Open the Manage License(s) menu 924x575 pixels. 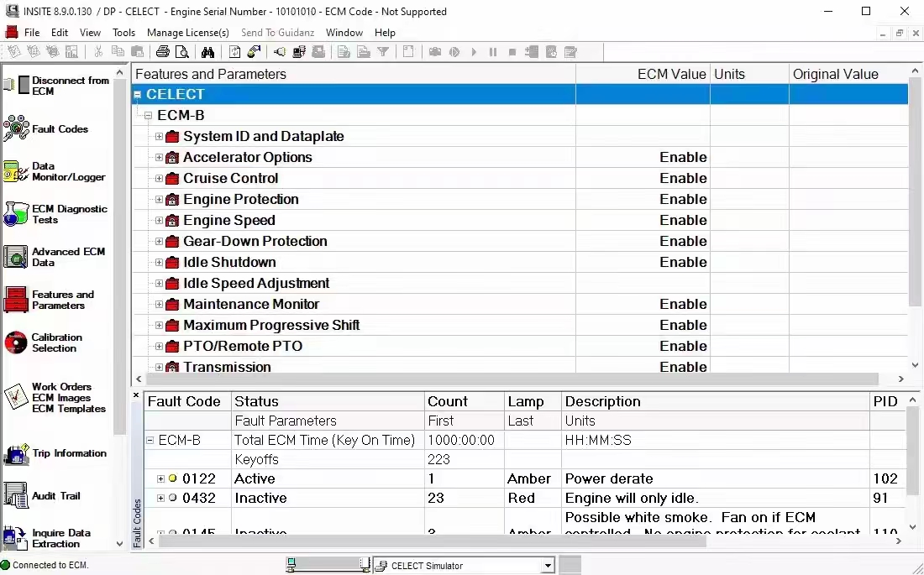188,33
